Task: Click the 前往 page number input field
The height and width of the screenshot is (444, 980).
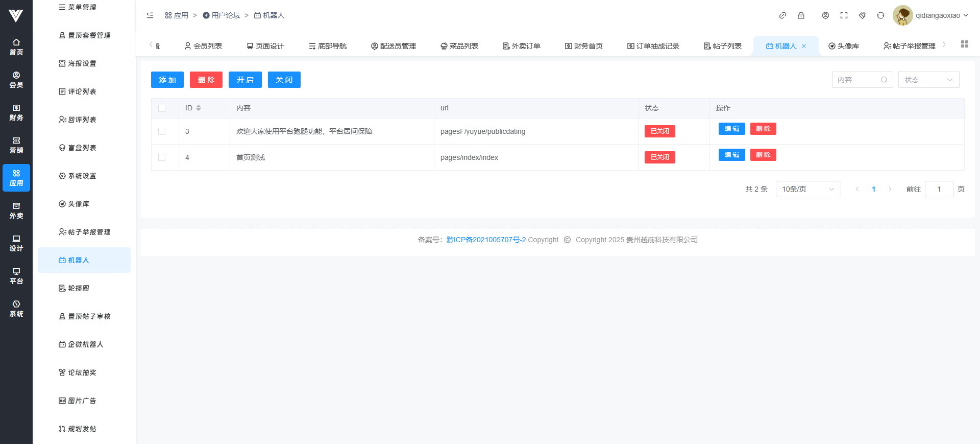Action: tap(939, 189)
